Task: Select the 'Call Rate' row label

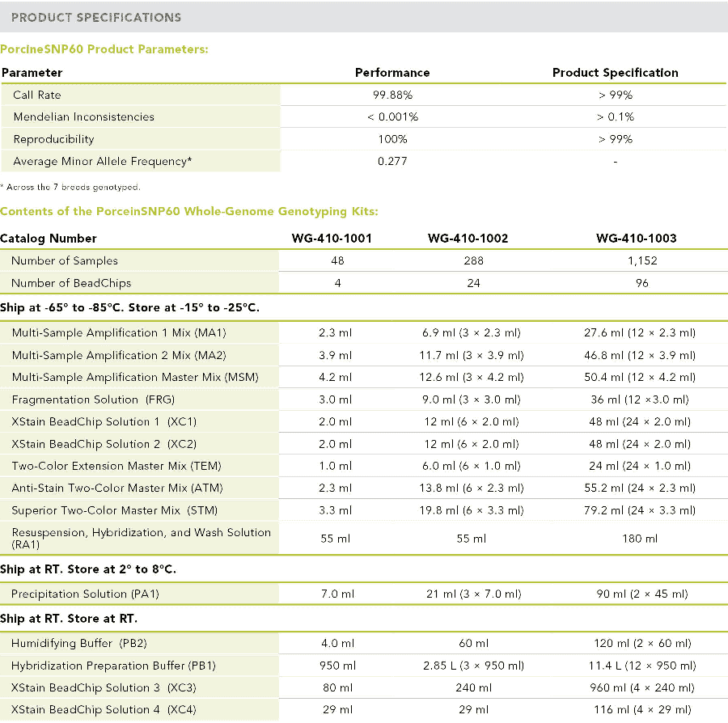Action: [x=37, y=95]
